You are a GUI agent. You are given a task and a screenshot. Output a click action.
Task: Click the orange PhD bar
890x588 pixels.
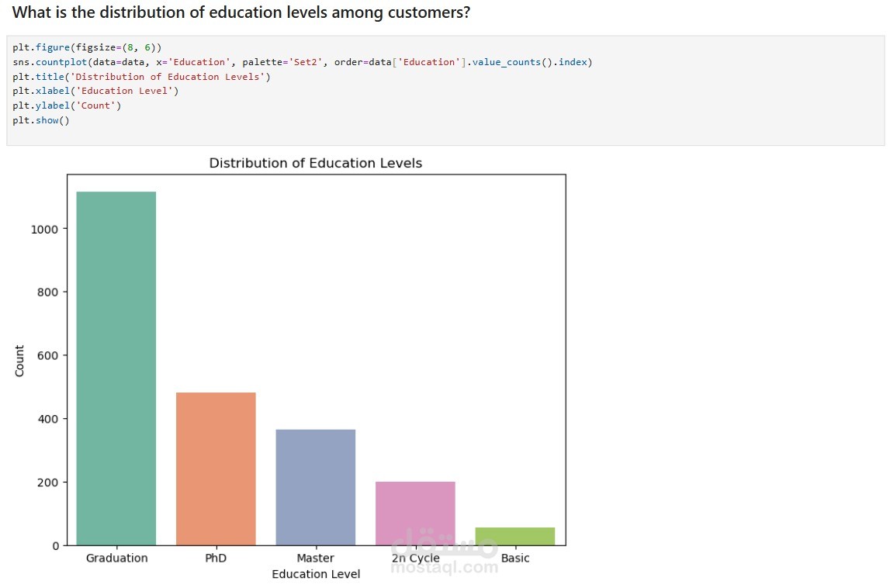coord(216,469)
